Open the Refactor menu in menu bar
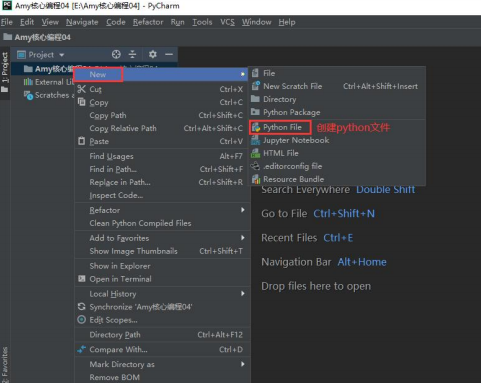 pos(148,22)
